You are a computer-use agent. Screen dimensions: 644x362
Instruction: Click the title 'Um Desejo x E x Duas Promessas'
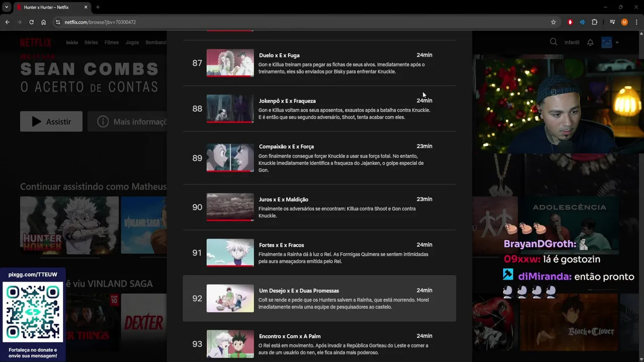coord(299,291)
